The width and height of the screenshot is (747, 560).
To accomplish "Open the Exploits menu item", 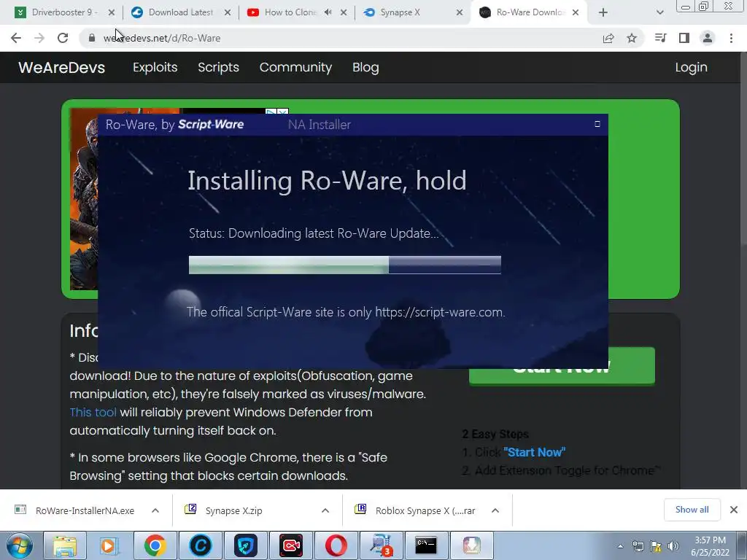I will [x=155, y=68].
